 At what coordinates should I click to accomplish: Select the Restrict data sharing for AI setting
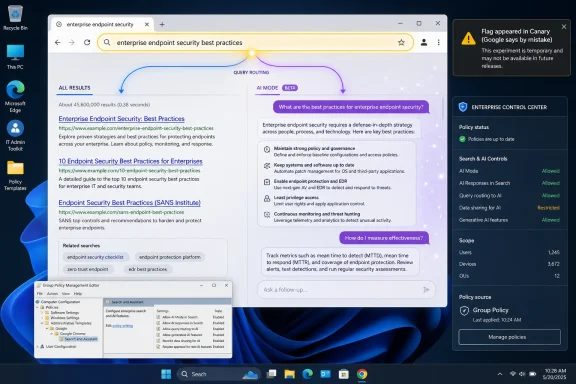click(x=190, y=341)
